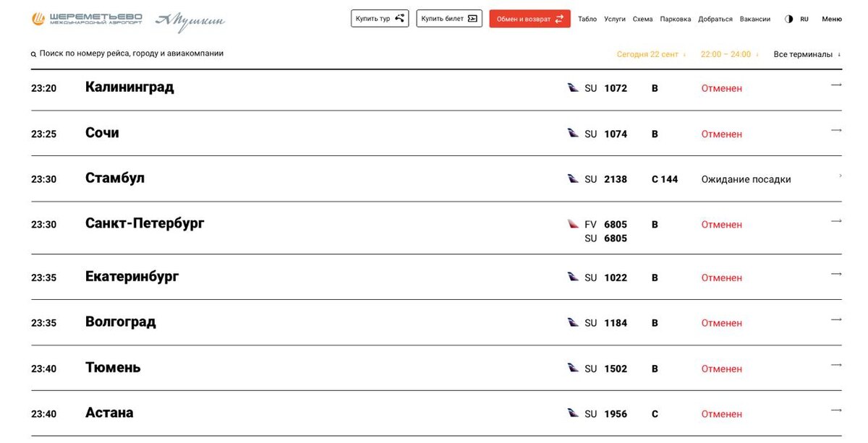Click the Sheremetyevo airport logo
The image size is (868, 443).
point(87,19)
